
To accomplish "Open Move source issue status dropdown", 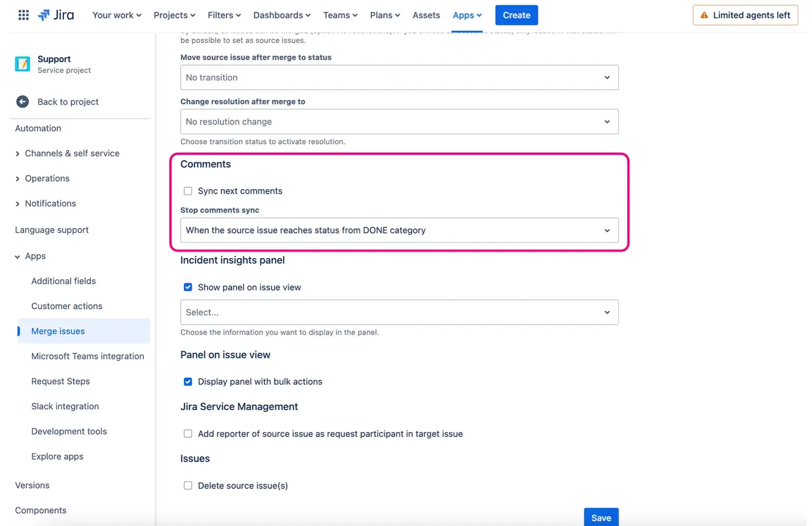I will [399, 78].
